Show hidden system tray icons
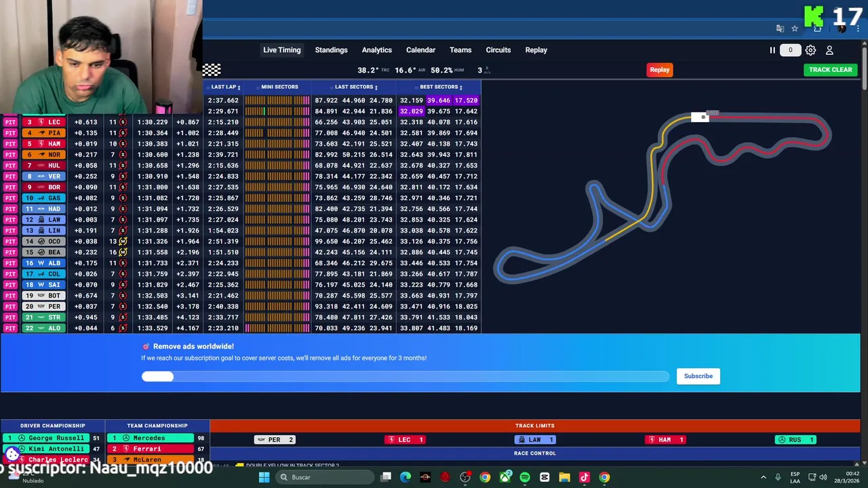This screenshot has height=488, width=868. (764, 477)
